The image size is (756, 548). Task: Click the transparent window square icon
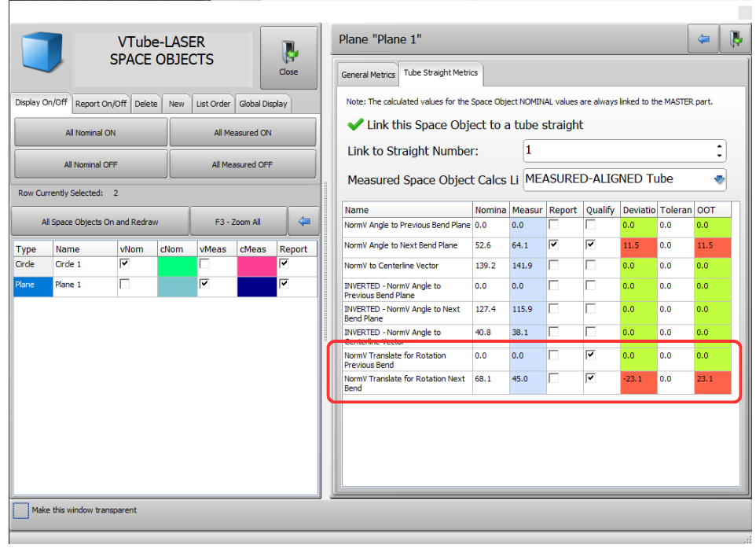tap(21, 510)
